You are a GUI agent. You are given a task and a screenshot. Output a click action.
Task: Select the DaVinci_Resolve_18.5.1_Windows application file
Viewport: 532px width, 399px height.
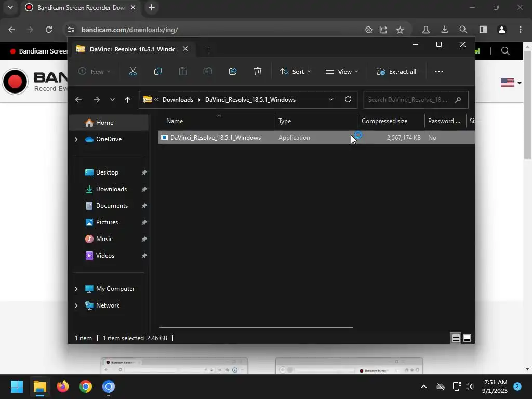[316, 137]
